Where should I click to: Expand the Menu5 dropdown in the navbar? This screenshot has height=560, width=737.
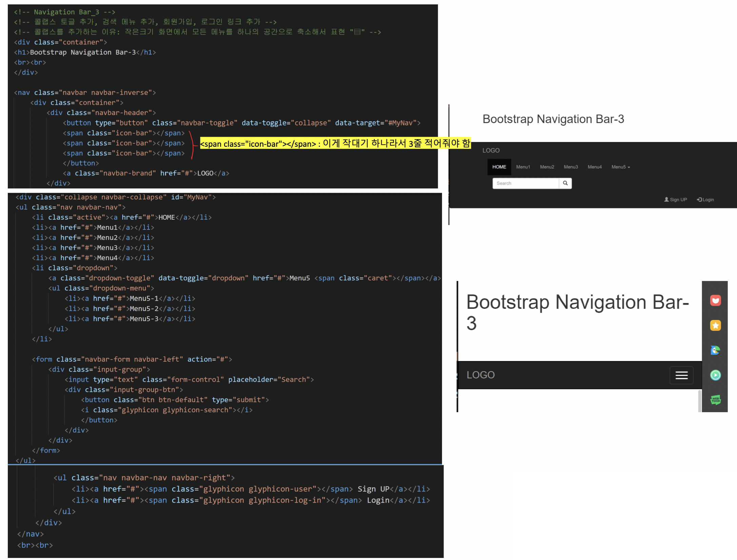point(620,167)
